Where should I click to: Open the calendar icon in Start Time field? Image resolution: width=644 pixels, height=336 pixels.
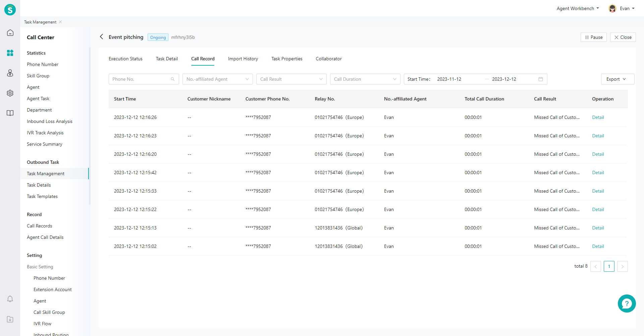541,79
